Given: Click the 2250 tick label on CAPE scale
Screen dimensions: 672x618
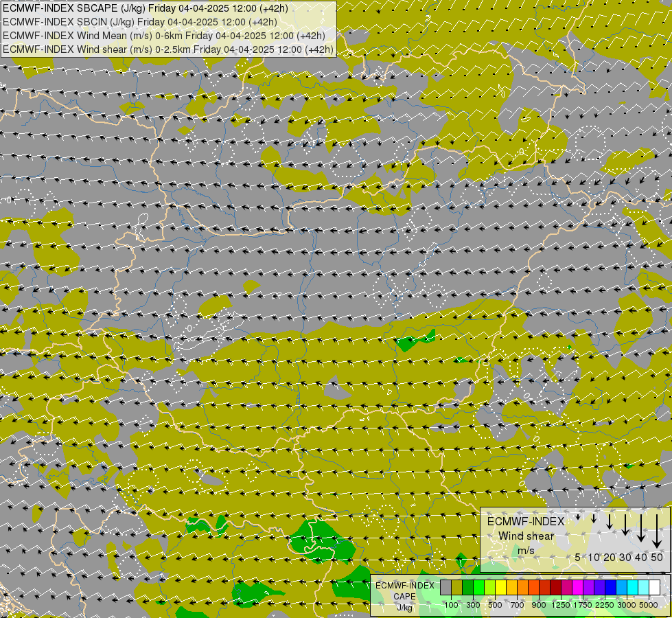Looking at the screenshot, I should 605,605.
